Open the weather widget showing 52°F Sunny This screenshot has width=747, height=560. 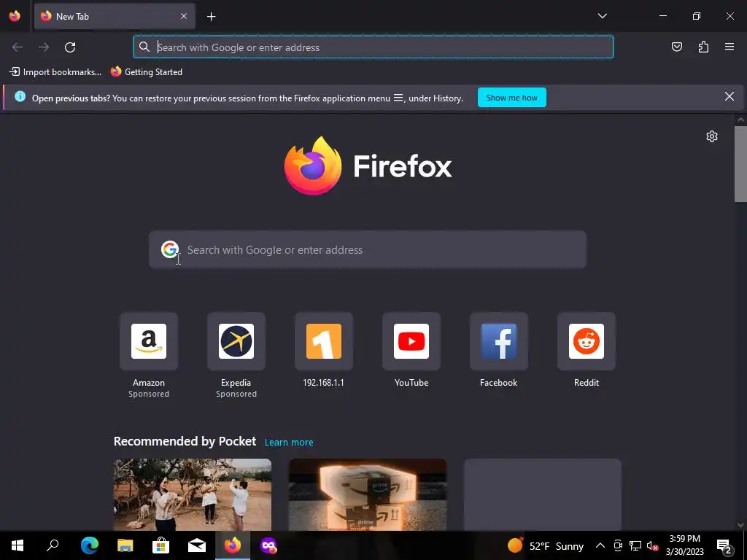click(x=546, y=545)
